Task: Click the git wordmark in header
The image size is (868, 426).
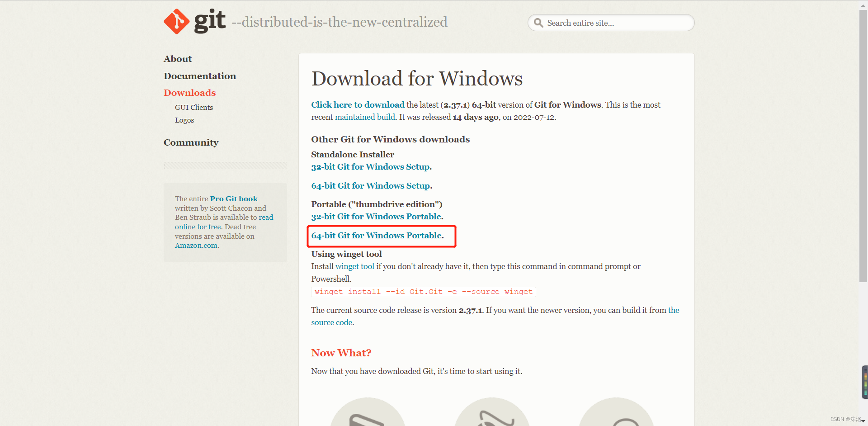Action: pyautogui.click(x=210, y=21)
